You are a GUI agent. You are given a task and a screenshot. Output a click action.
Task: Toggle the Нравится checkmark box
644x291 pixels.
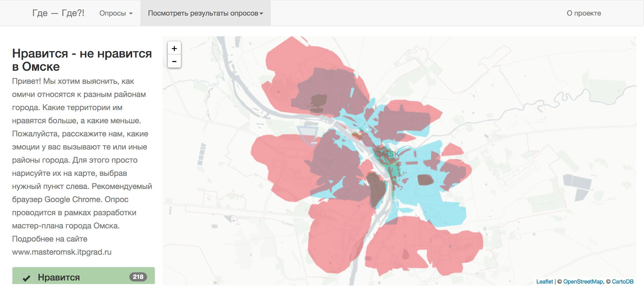(26, 278)
